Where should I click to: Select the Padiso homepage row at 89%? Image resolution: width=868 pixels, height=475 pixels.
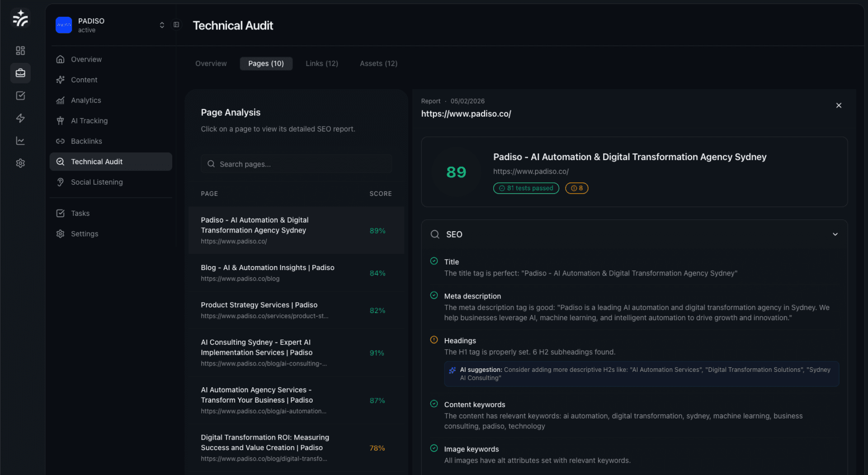point(296,230)
